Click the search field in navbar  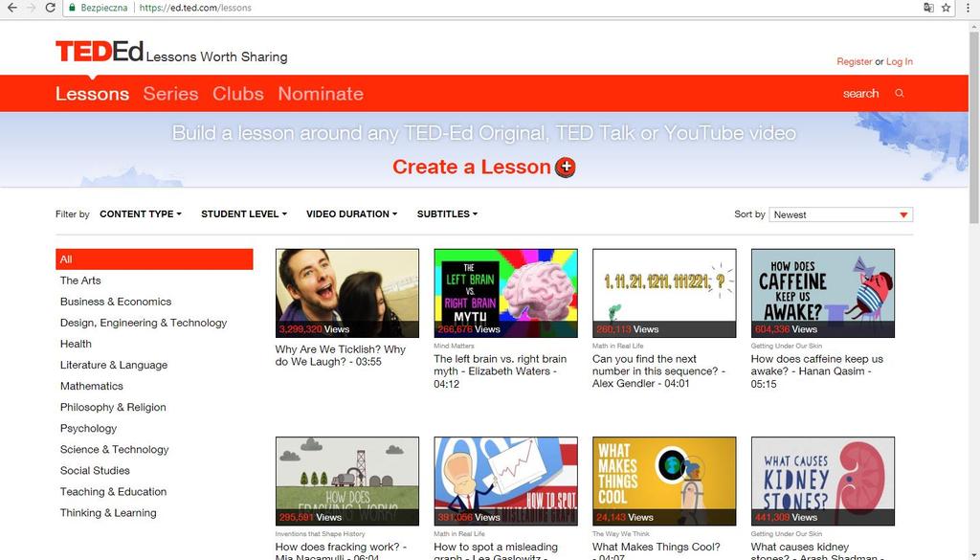coord(860,93)
